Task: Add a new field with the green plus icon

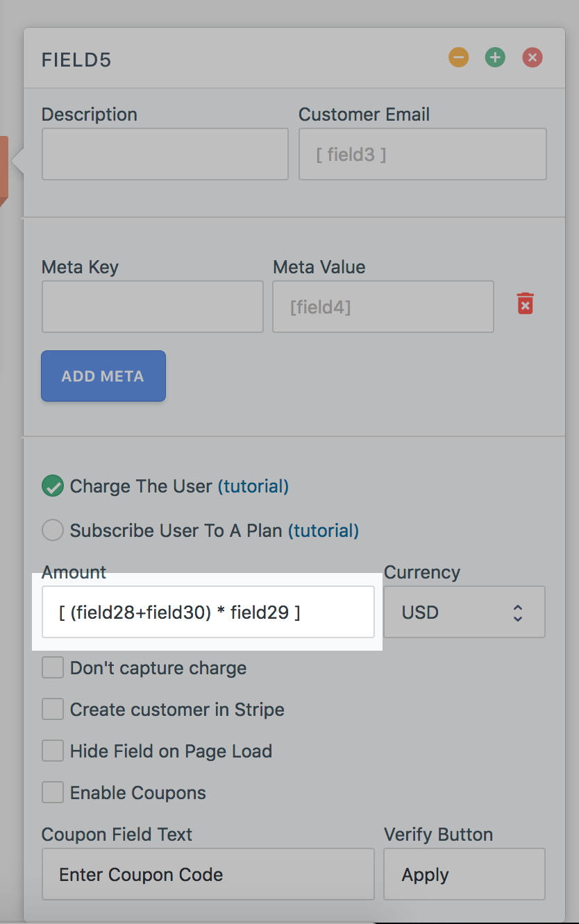Action: point(495,58)
